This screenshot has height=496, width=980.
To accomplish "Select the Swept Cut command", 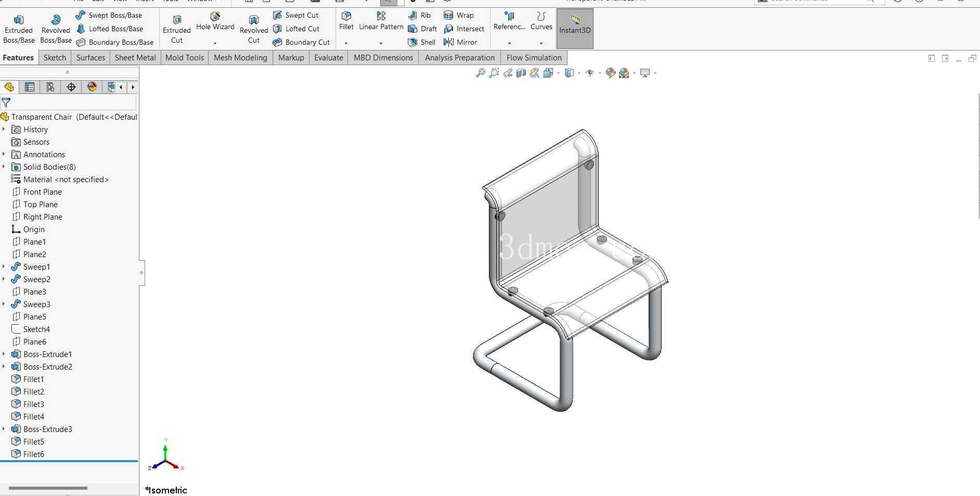I will (x=295, y=15).
